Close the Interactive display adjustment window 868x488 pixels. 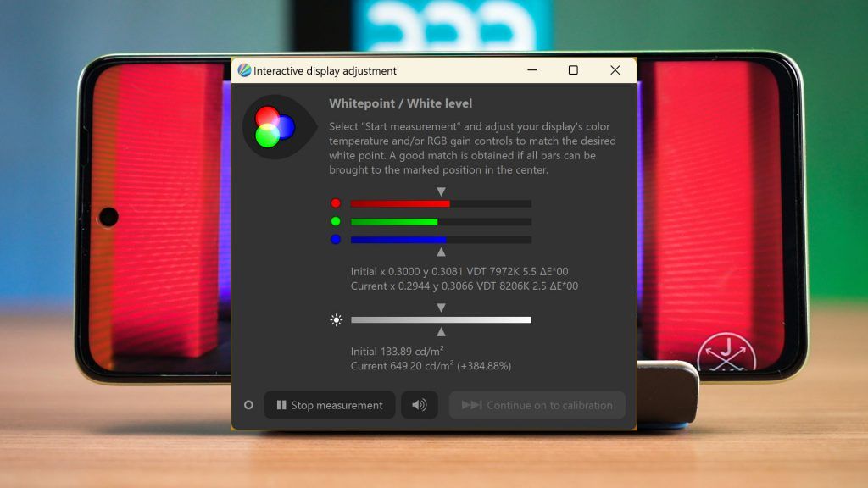tap(615, 70)
